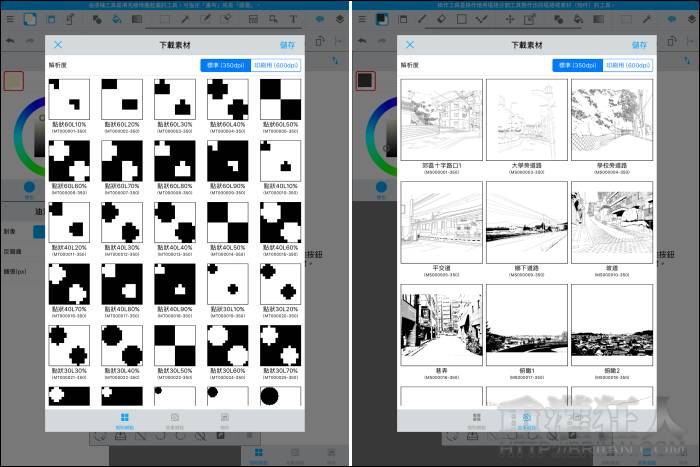The width and height of the screenshot is (700, 467).
Task: Open Layers panel icon in background-materials screen
Action: (692, 19)
